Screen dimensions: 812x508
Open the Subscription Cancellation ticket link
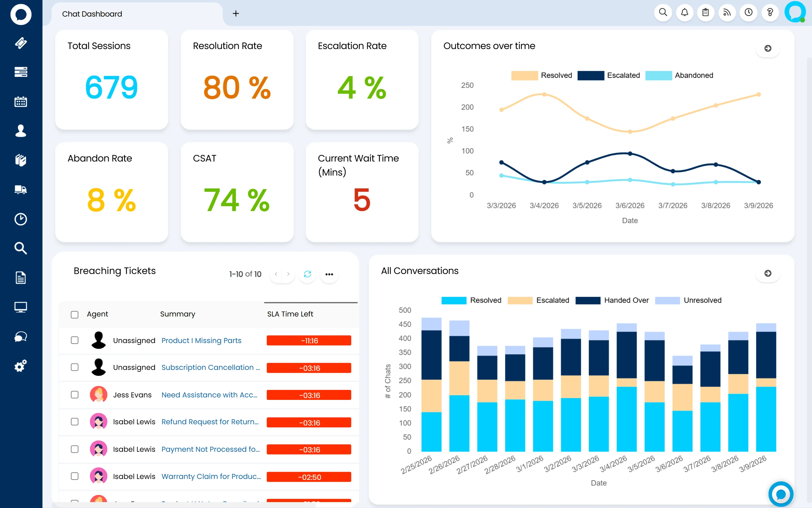coord(210,367)
